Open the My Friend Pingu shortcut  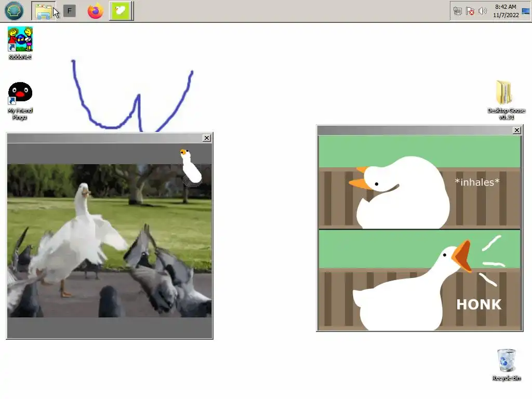[20, 101]
